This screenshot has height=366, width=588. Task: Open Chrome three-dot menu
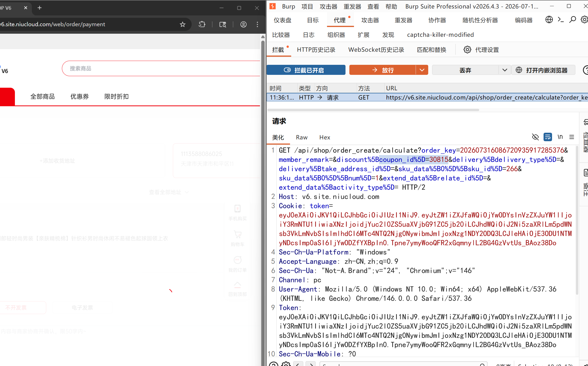point(257,24)
